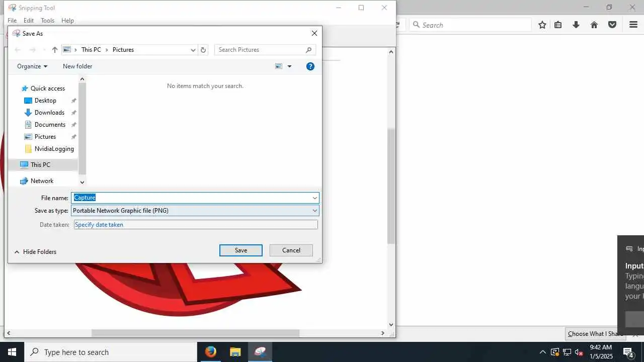Click the search magnifier in Search Pictures
This screenshot has width=644, height=362.
(x=309, y=50)
